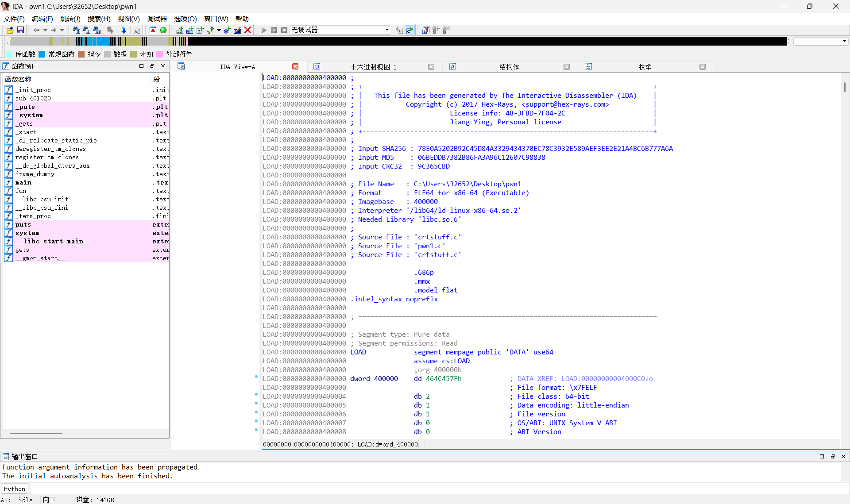Click the 常规函数 blue legend swatch
This screenshot has height=504, width=850.
[x=42, y=54]
